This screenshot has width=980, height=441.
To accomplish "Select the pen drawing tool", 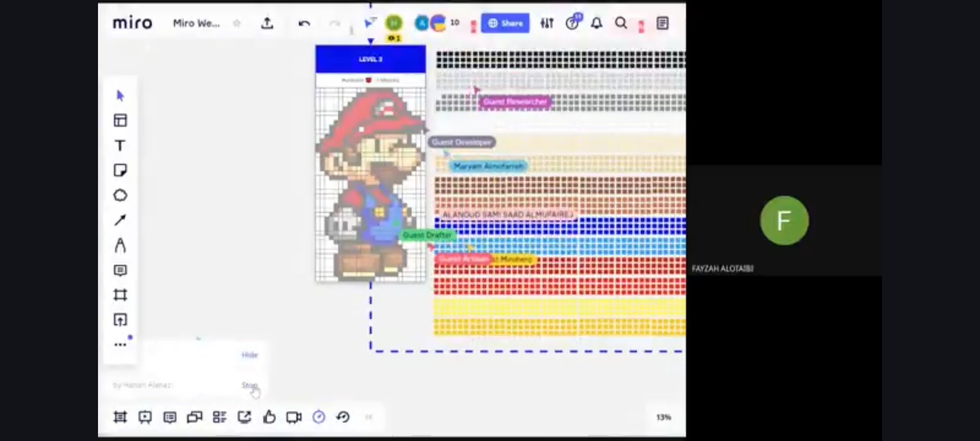I will point(120,245).
